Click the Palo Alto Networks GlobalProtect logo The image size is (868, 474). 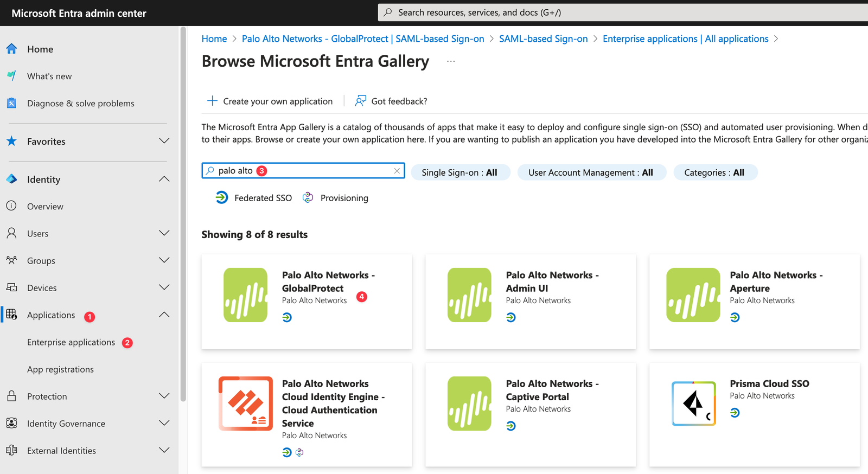coord(245,295)
